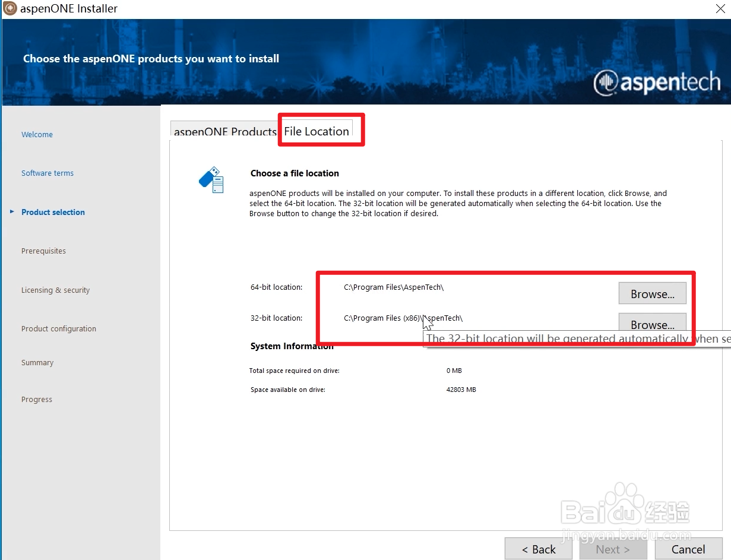The width and height of the screenshot is (731, 560).
Task: Open the Product configuration step
Action: [x=59, y=329]
